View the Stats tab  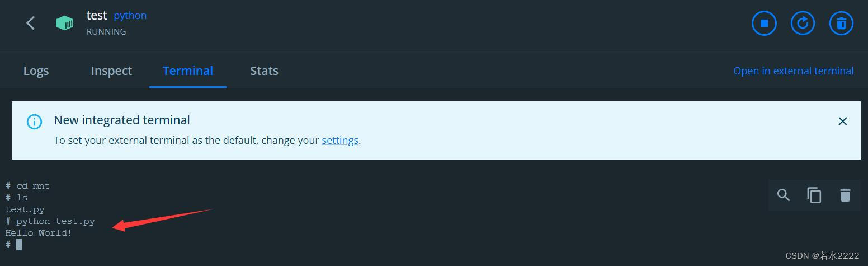pos(264,71)
